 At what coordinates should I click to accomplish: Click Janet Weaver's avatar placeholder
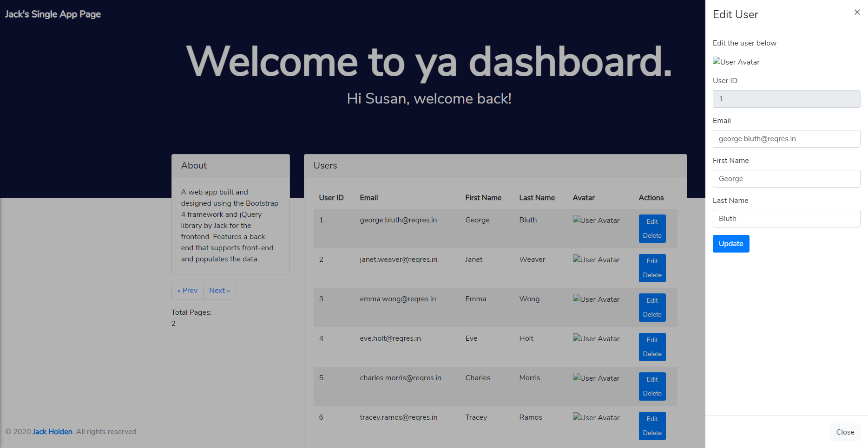596,260
